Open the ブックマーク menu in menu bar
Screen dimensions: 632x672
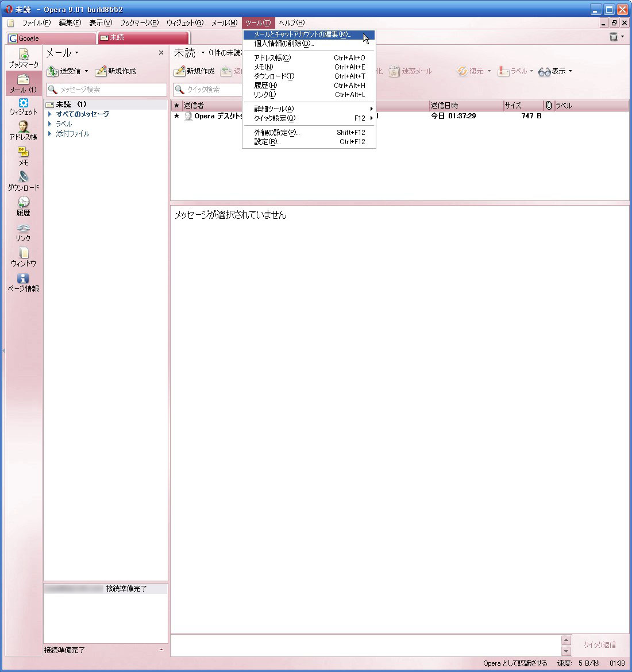(x=139, y=23)
